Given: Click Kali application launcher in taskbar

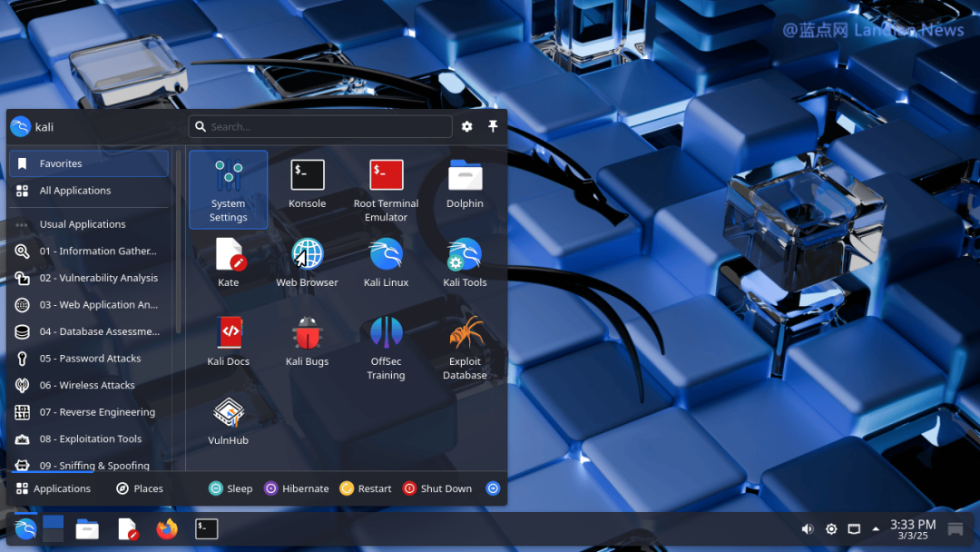Looking at the screenshot, I should (25, 529).
